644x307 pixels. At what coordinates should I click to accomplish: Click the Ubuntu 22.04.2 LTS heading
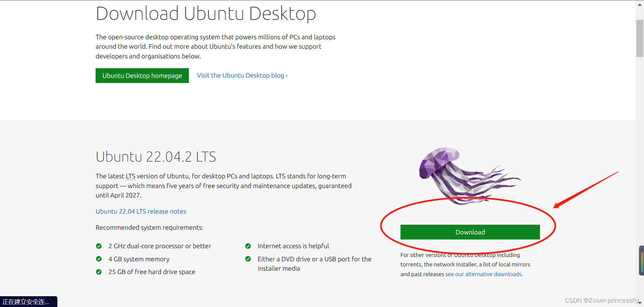click(156, 157)
